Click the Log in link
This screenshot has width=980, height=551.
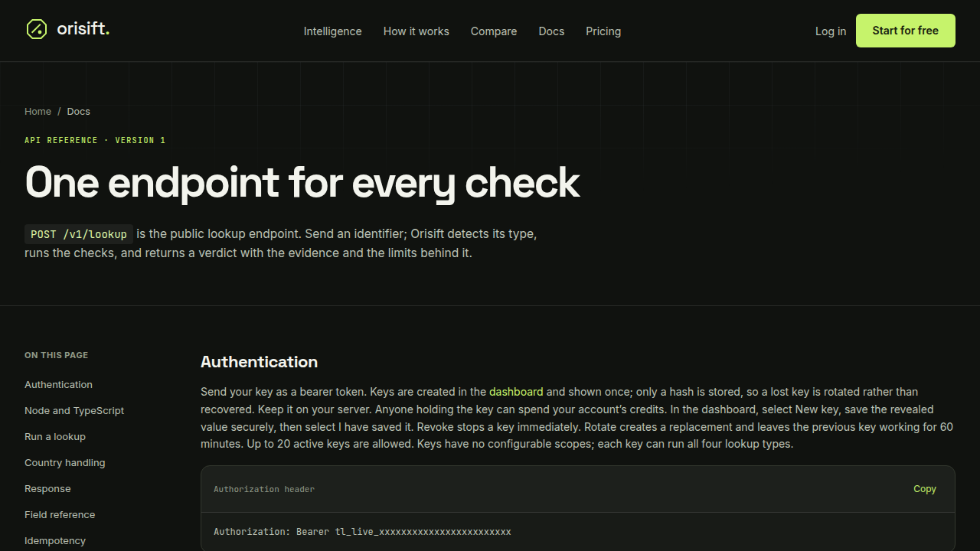[831, 31]
